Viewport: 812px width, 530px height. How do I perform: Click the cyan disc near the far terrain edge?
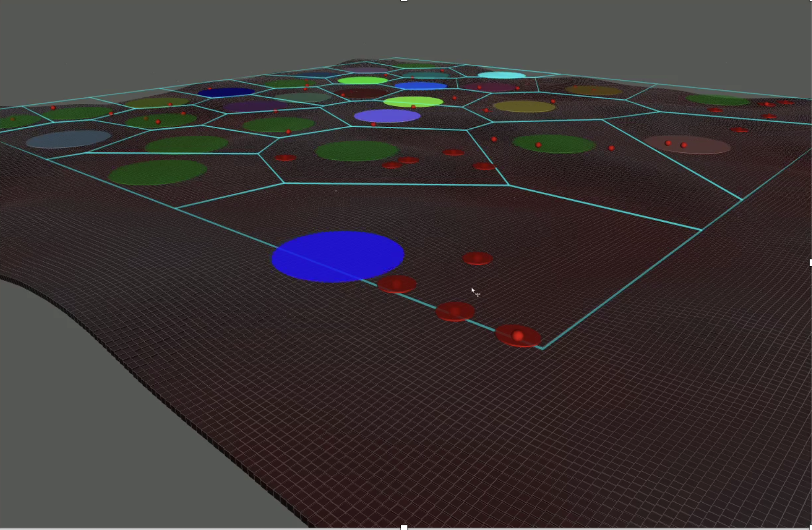pos(501,75)
